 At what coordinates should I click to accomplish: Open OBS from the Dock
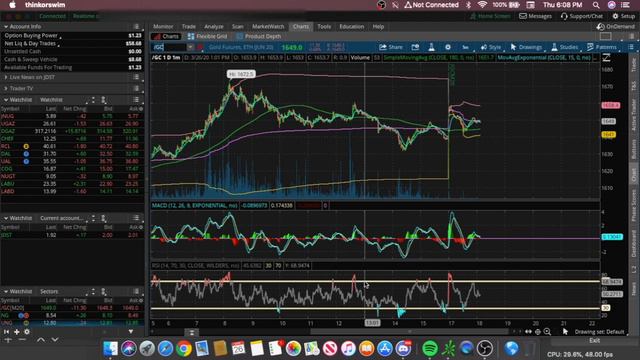coord(484,348)
